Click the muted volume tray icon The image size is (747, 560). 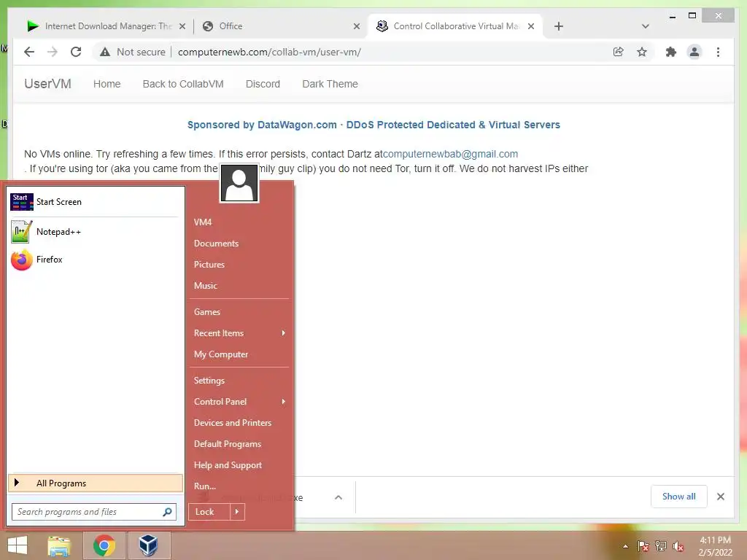[678, 546]
